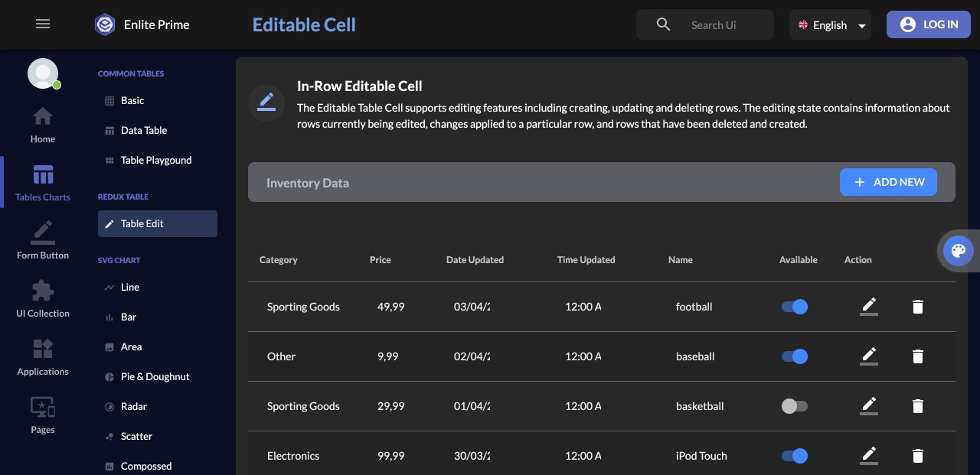Click the LOG IN button
This screenshot has width=980, height=475.
tap(929, 24)
